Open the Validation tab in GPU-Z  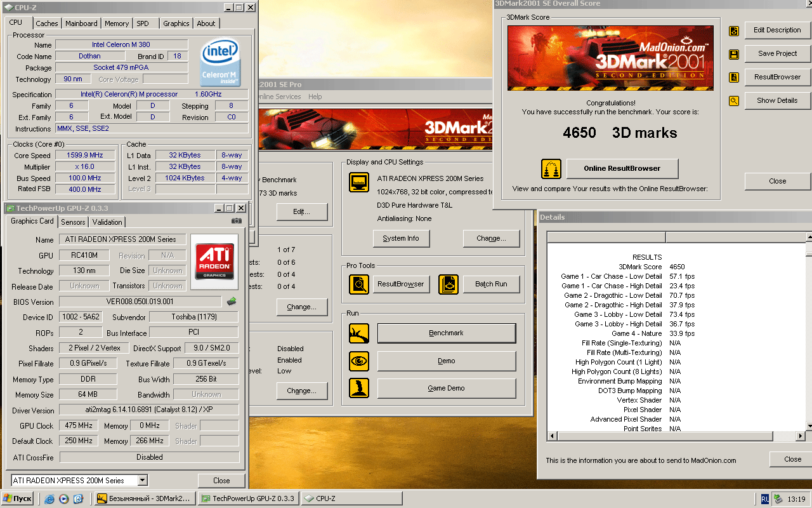[x=107, y=222]
